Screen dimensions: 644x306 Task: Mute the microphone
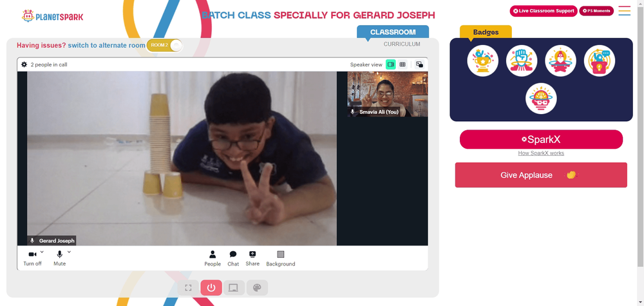coord(59,258)
